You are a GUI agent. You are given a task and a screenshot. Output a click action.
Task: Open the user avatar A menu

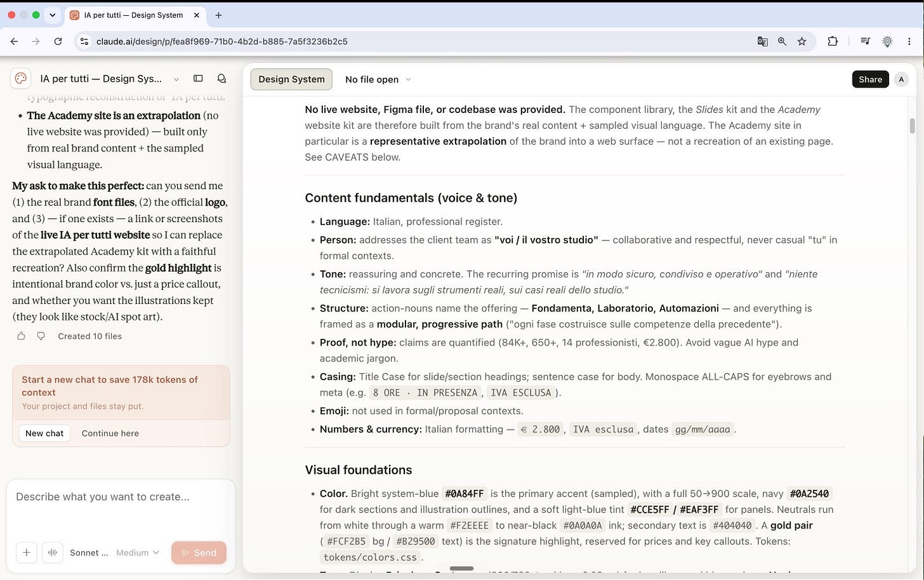tap(901, 79)
